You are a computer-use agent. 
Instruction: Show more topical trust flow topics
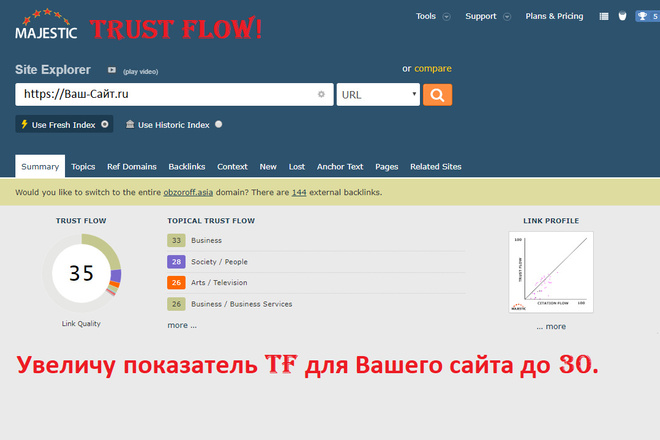tap(182, 325)
